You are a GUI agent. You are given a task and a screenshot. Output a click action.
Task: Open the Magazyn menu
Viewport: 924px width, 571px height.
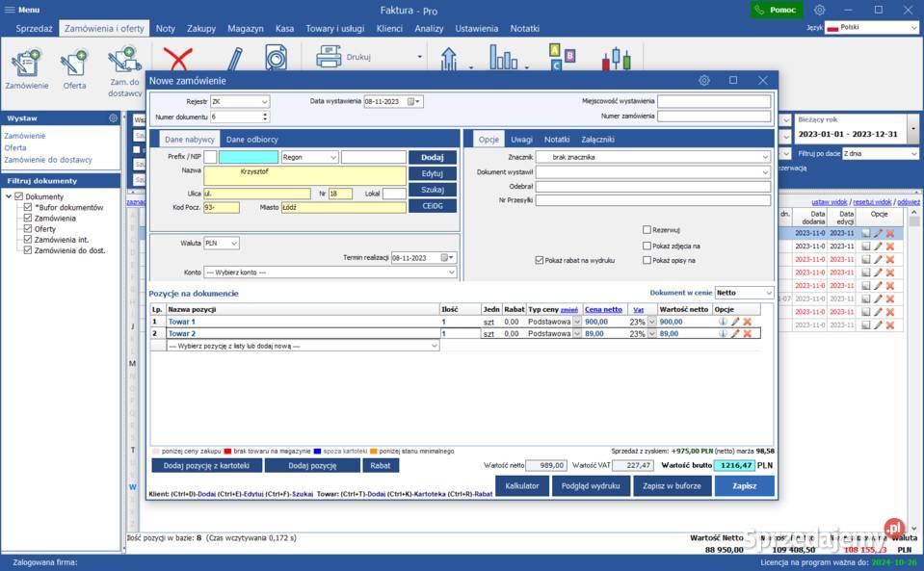246,29
